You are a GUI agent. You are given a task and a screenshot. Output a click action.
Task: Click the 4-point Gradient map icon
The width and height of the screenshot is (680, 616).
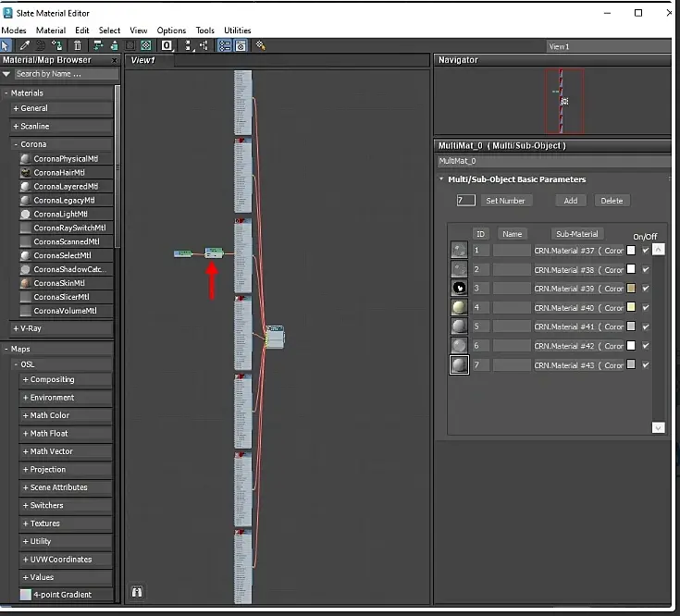[x=26, y=595]
